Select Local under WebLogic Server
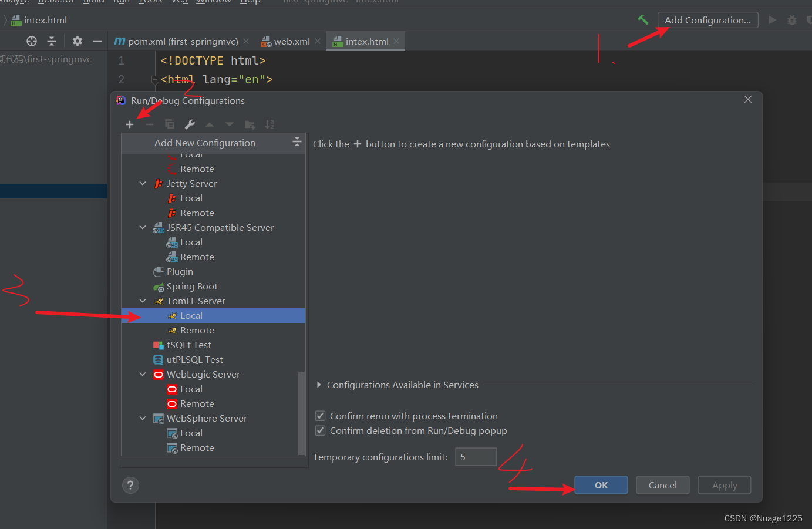The image size is (812, 529). pos(191,389)
